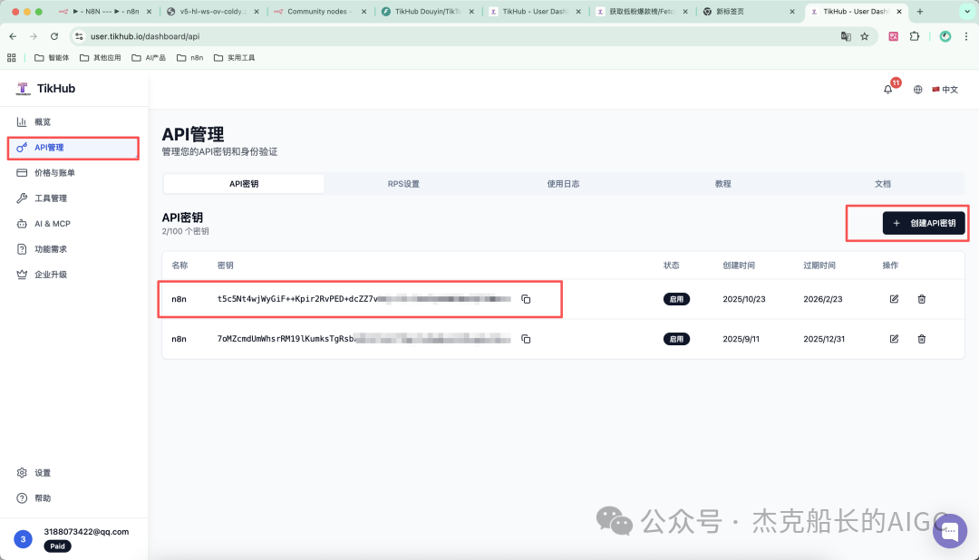Copy the key starting with 7oMZcmdUm
Viewport: 979px width, 560px height.
[x=526, y=339]
